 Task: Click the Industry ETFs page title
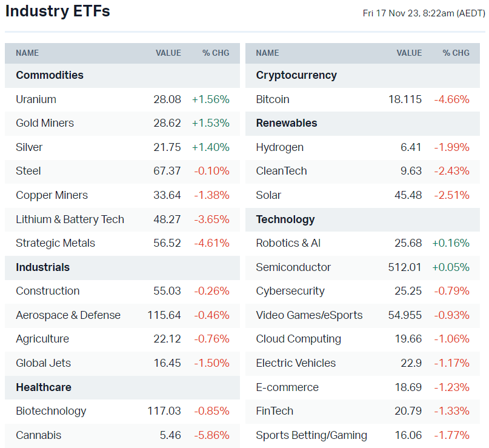(58, 12)
